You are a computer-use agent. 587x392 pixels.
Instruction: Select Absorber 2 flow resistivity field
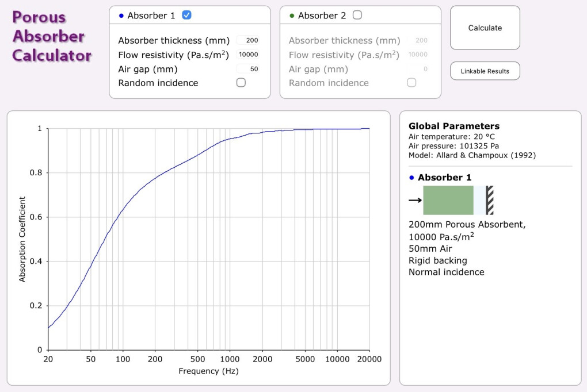(418, 55)
